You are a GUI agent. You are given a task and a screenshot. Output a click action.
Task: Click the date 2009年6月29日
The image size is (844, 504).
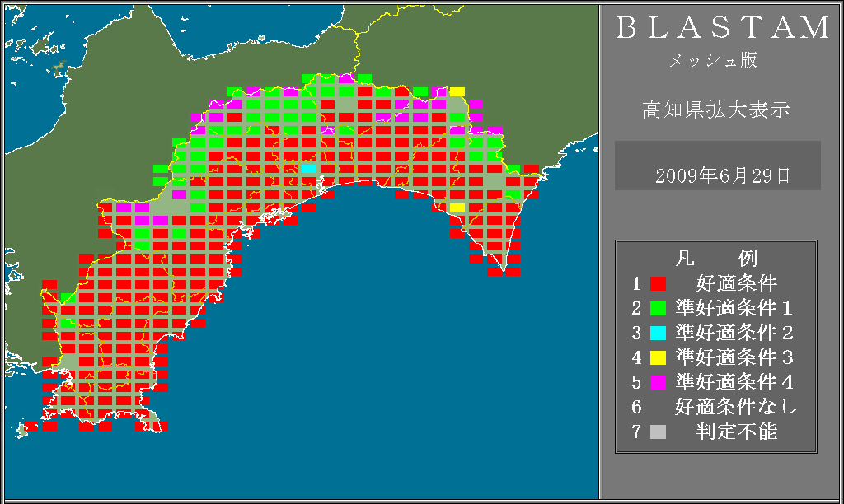click(x=723, y=176)
